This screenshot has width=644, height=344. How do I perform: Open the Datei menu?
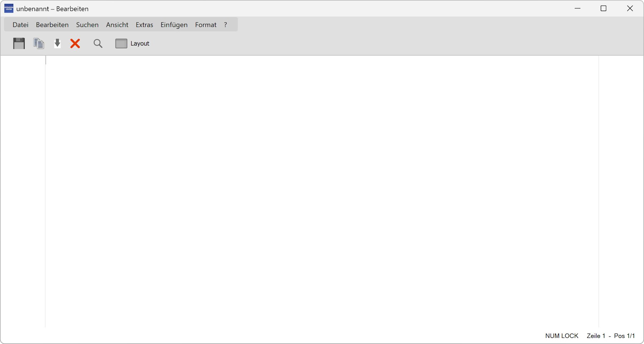20,25
